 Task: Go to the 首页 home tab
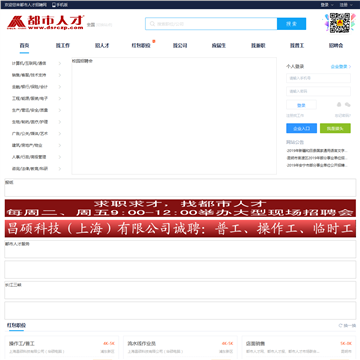click(24, 46)
